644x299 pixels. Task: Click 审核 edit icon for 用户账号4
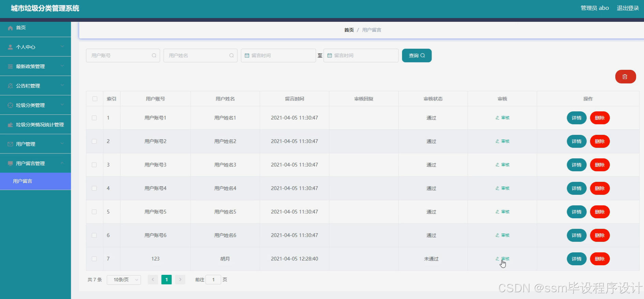(497, 188)
